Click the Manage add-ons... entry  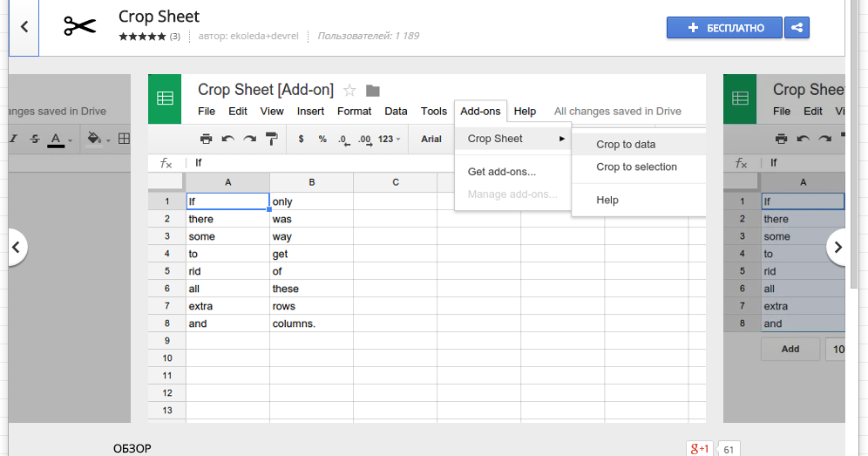point(512,194)
